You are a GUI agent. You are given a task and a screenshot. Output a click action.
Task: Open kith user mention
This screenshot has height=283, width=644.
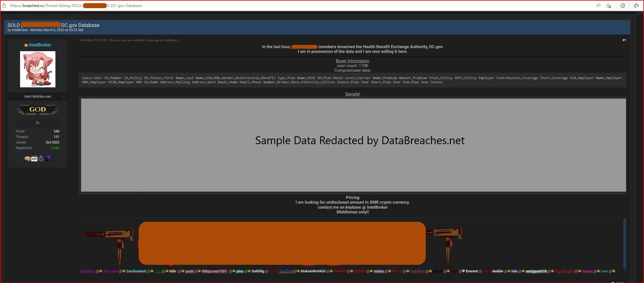coord(173,271)
